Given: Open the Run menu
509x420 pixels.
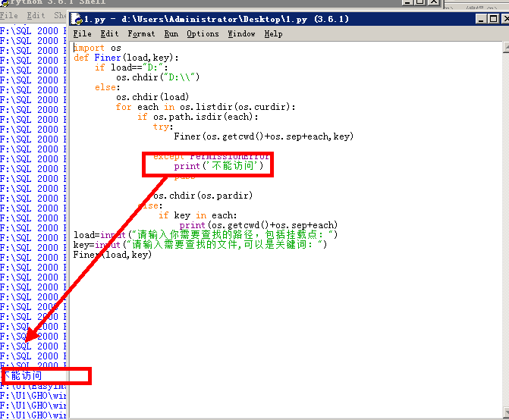Looking at the screenshot, I should (171, 33).
